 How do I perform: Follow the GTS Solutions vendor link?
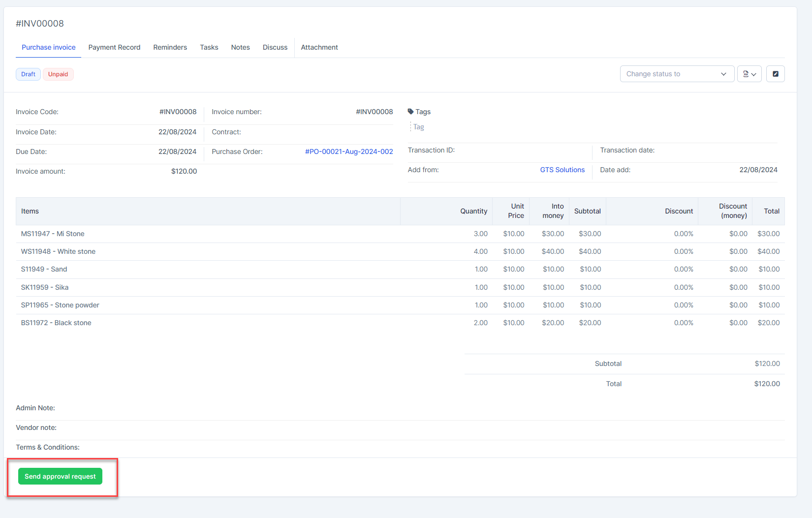[562, 170]
